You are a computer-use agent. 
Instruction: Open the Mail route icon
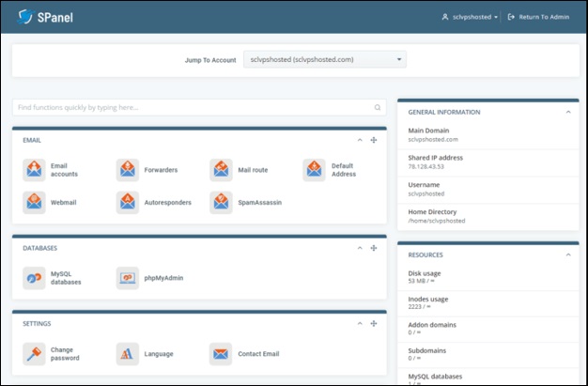click(x=221, y=170)
